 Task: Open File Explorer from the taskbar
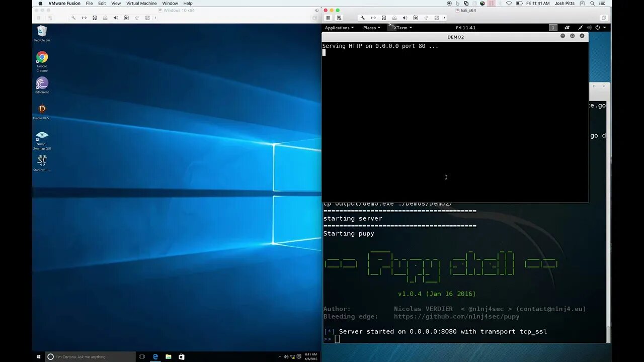(169, 356)
